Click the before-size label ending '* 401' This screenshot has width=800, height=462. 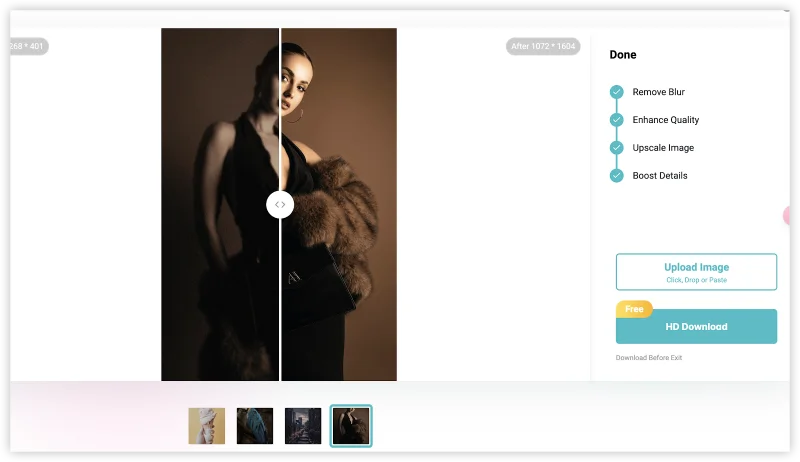(x=29, y=46)
